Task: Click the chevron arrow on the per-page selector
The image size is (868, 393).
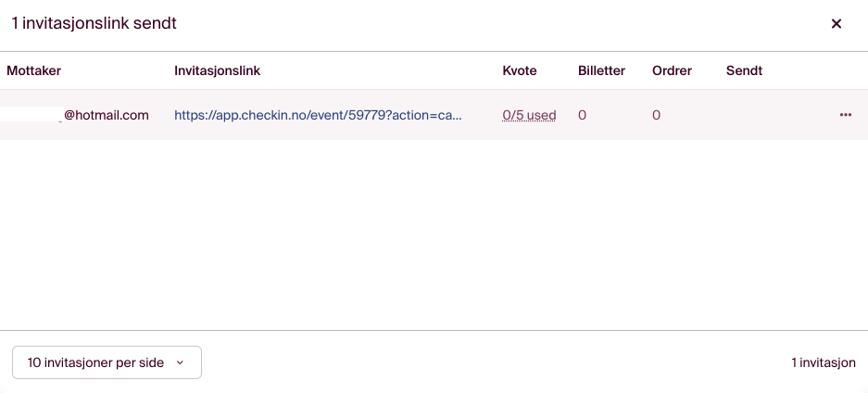Action: tap(180, 363)
